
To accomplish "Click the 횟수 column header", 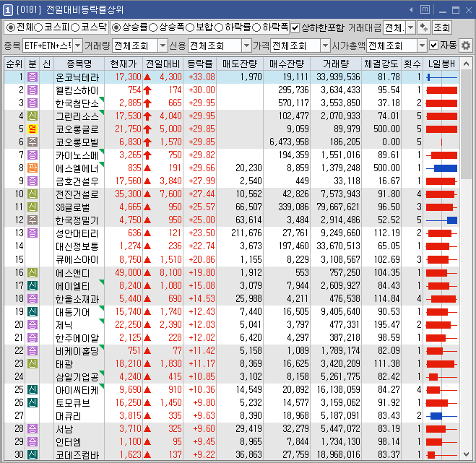I will [412, 64].
